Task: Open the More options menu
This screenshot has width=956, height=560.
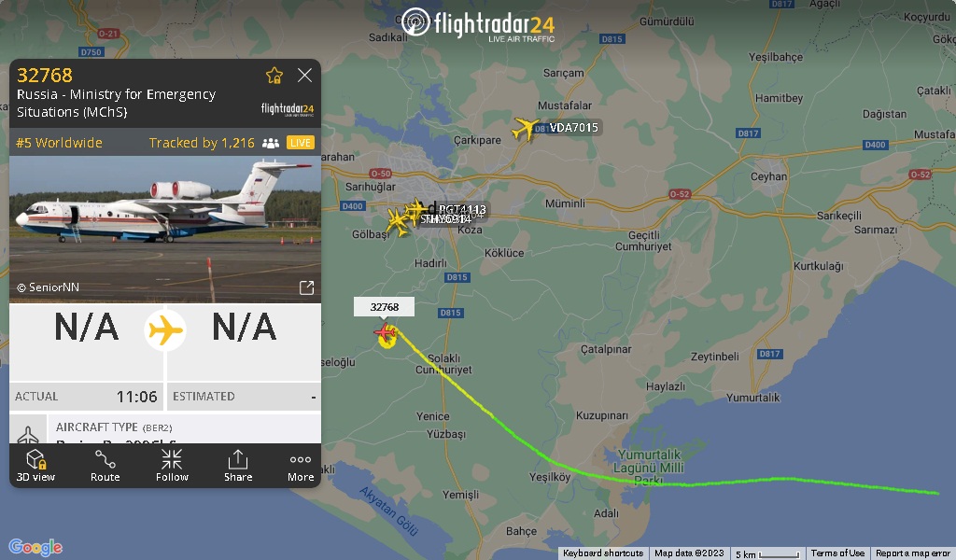Action: tap(301, 466)
